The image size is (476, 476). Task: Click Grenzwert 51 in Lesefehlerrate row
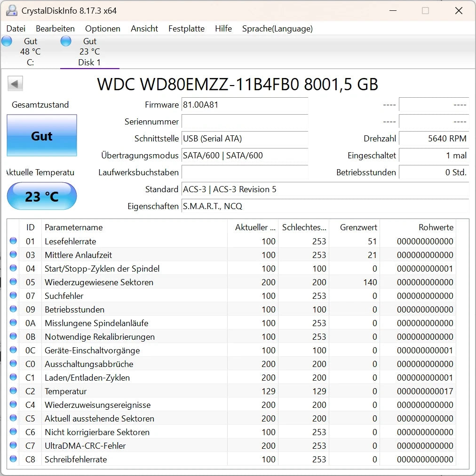pyautogui.click(x=373, y=242)
